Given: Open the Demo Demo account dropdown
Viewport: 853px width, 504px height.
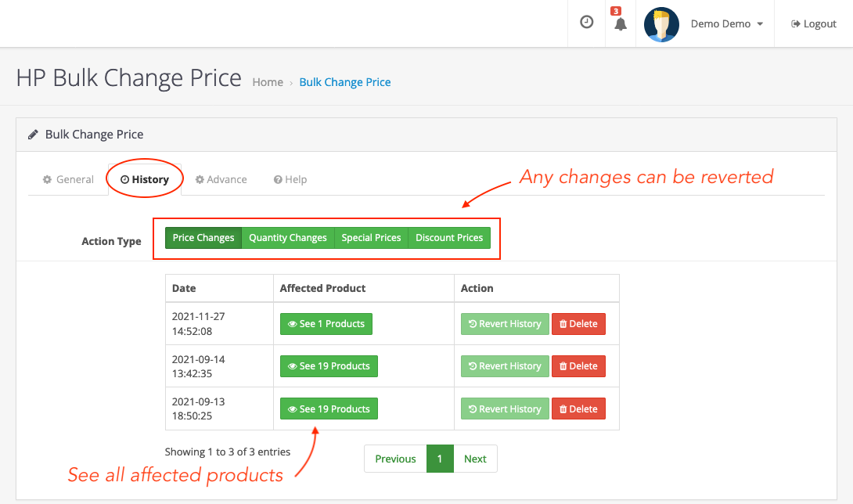Looking at the screenshot, I should [725, 24].
